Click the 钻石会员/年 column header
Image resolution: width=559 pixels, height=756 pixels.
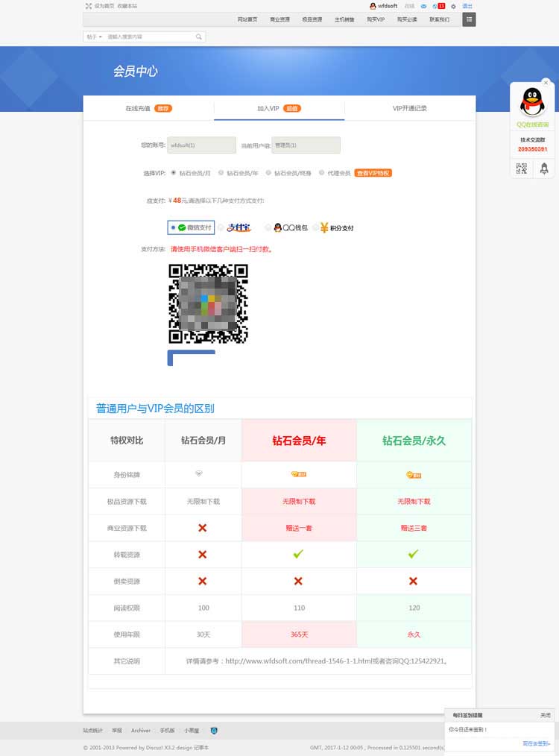[299, 440]
